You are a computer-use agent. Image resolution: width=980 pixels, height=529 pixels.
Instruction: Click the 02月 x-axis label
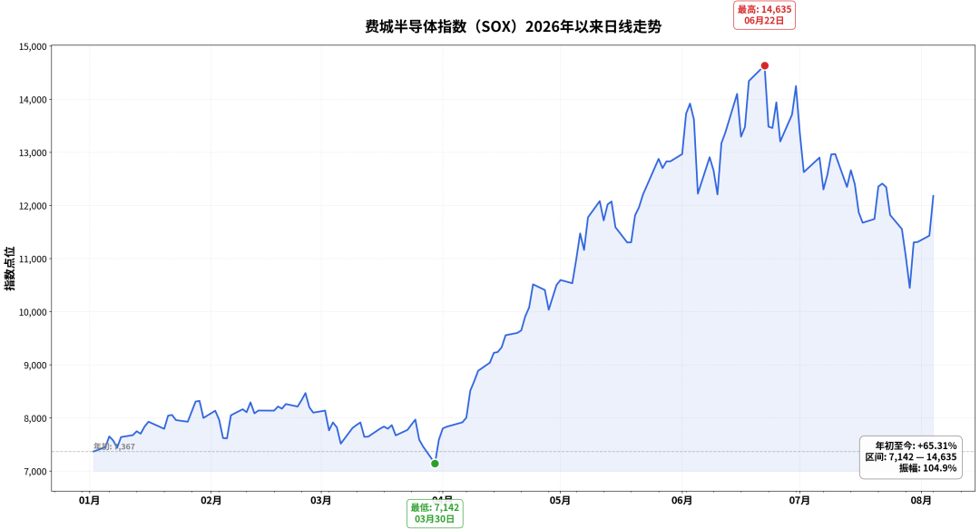[211, 500]
